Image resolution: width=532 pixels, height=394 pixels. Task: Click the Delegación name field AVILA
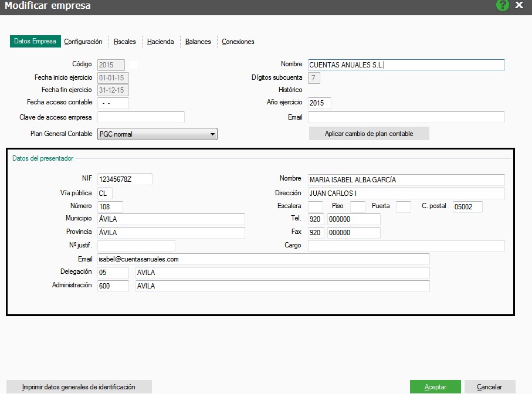click(282, 272)
